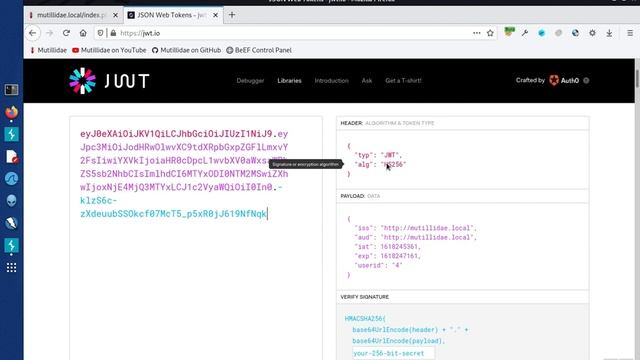
Task: Open the Debugger nav item
Action: pyautogui.click(x=250, y=81)
